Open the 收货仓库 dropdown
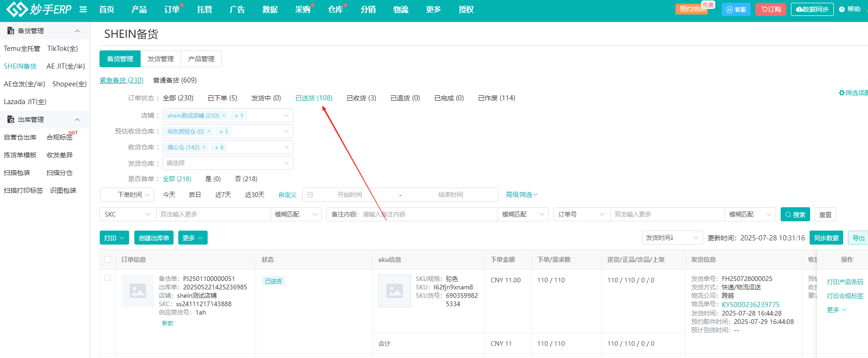 [x=228, y=147]
